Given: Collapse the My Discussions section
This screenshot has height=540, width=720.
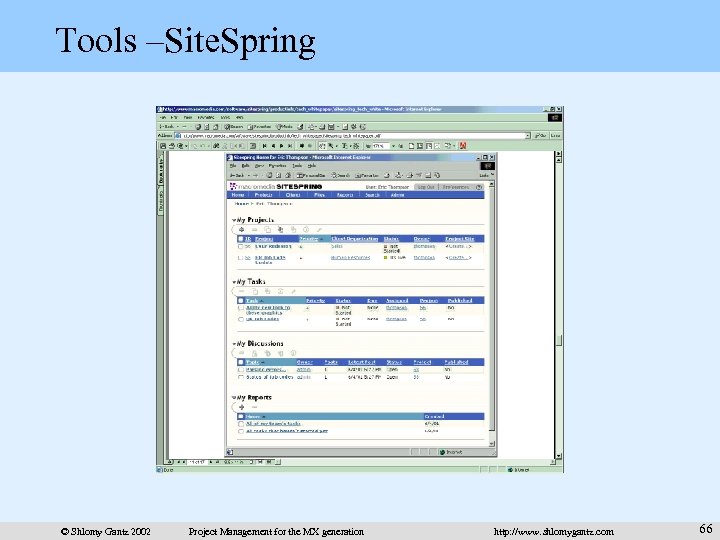Looking at the screenshot, I should click(234, 344).
